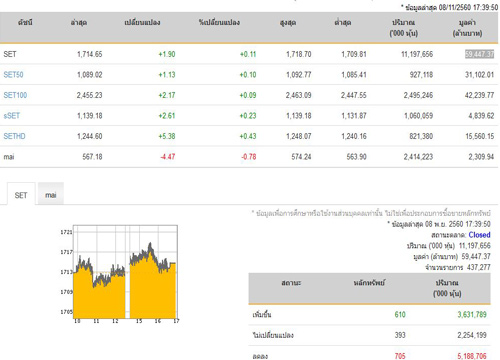Screen dimensions: 500x360
Task: Click SET50 last value 1,089.02
Action: [x=90, y=75]
